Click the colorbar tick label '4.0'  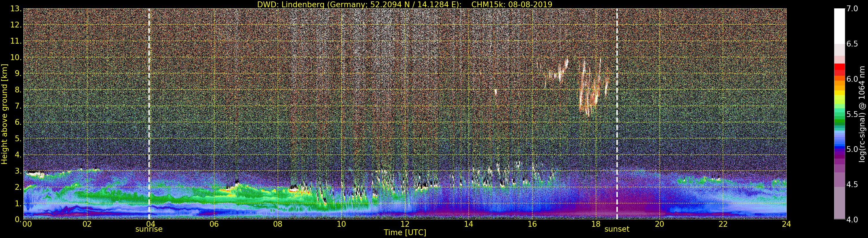852,220
